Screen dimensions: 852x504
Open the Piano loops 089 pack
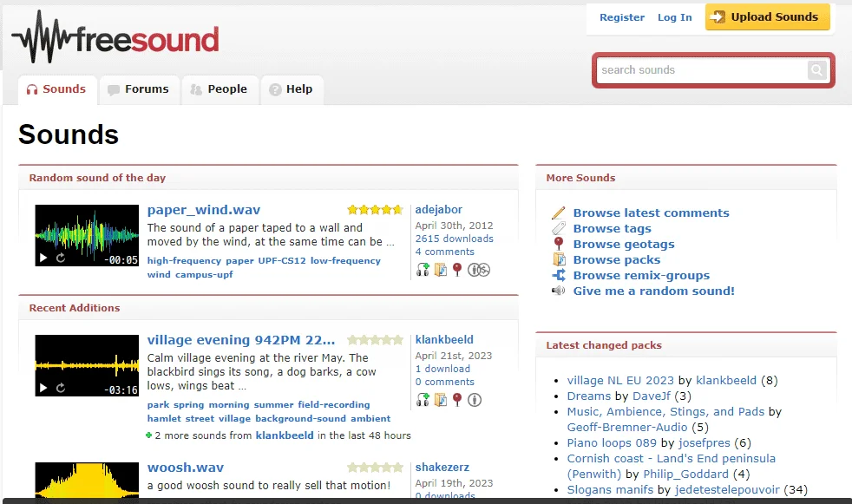click(612, 443)
